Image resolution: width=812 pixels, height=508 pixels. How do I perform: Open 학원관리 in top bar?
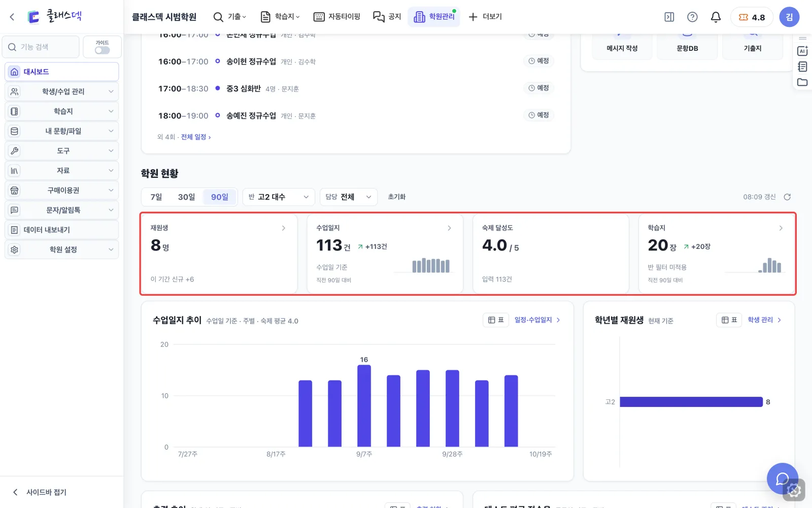coord(434,17)
